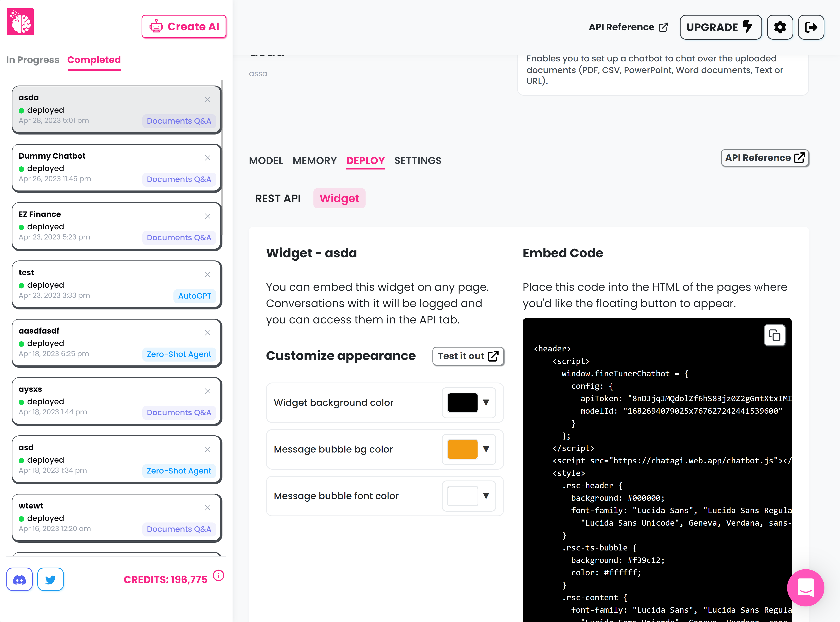Screen dimensions: 840x622
Task: Delete the EZ Finance card
Action: point(207,216)
